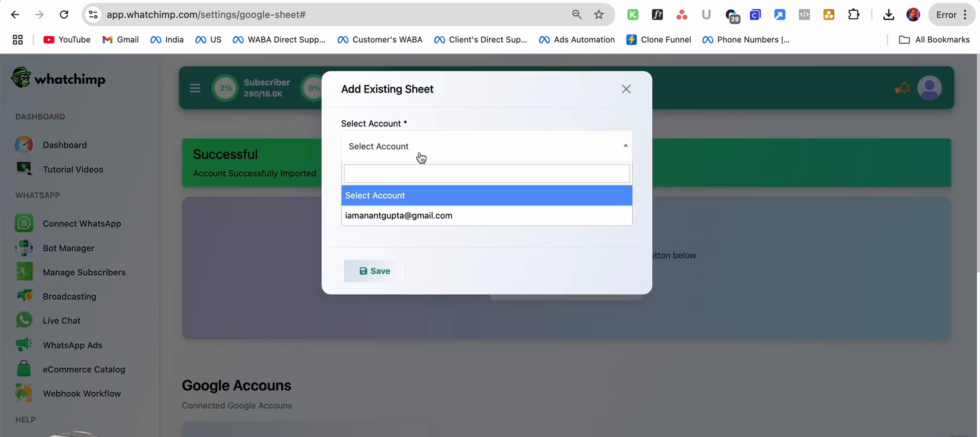Open Ads Automation bookmark
980x437 pixels.
577,40
